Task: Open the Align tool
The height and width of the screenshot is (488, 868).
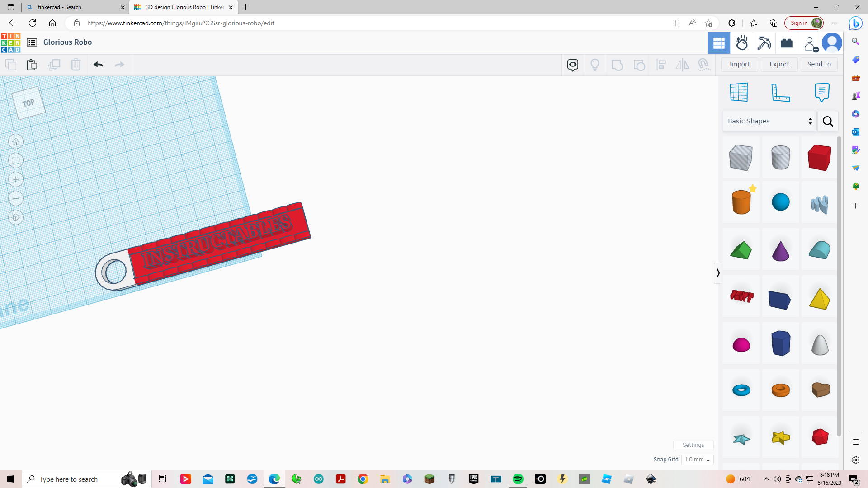Action: click(x=661, y=65)
